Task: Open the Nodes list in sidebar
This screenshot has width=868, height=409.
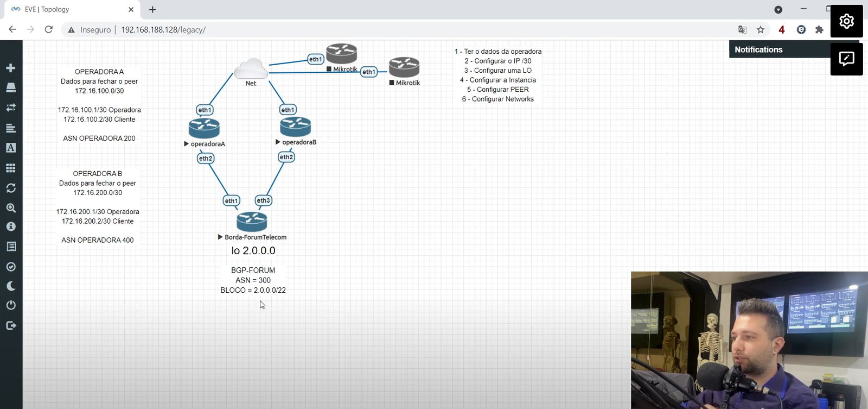Action: click(10, 87)
